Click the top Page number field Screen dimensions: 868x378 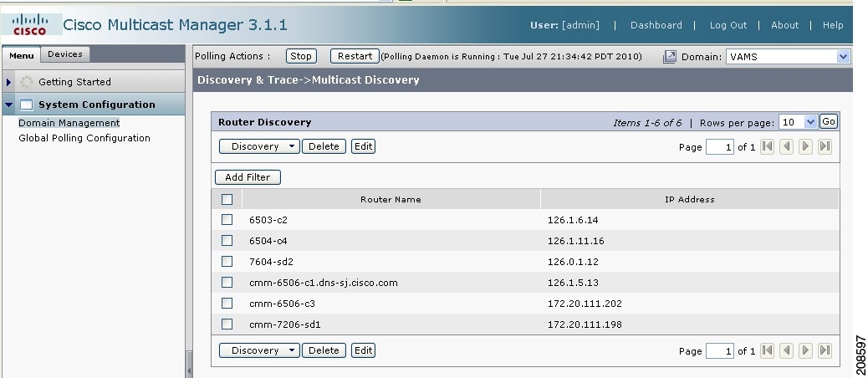(720, 147)
